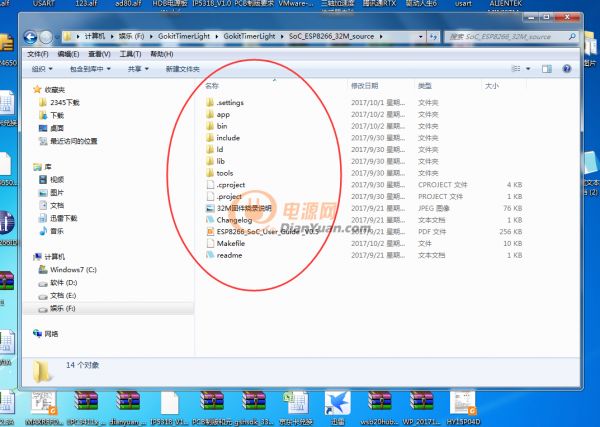Expand 包含到库中 dropdown
Screen dimensions: 600x427
[90, 69]
